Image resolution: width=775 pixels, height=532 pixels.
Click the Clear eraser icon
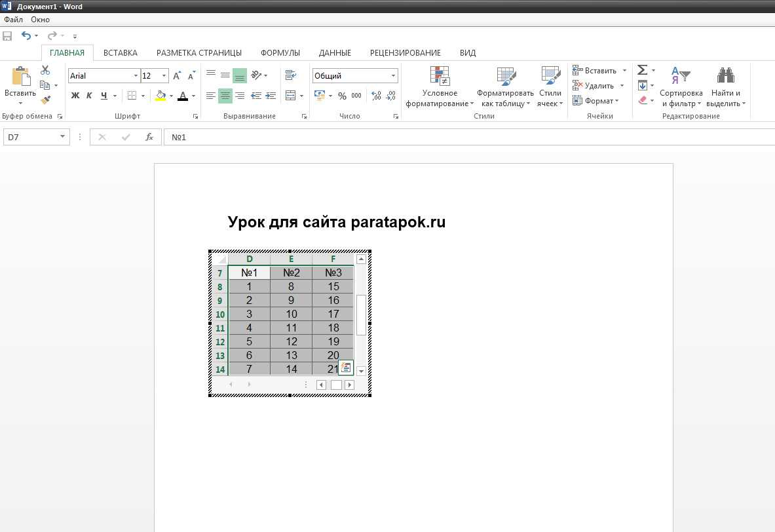click(x=643, y=100)
